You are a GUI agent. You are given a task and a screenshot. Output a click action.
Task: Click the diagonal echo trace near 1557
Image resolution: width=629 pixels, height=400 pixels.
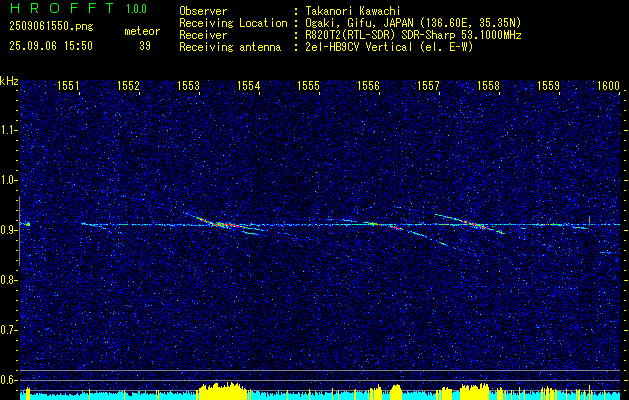(469, 223)
